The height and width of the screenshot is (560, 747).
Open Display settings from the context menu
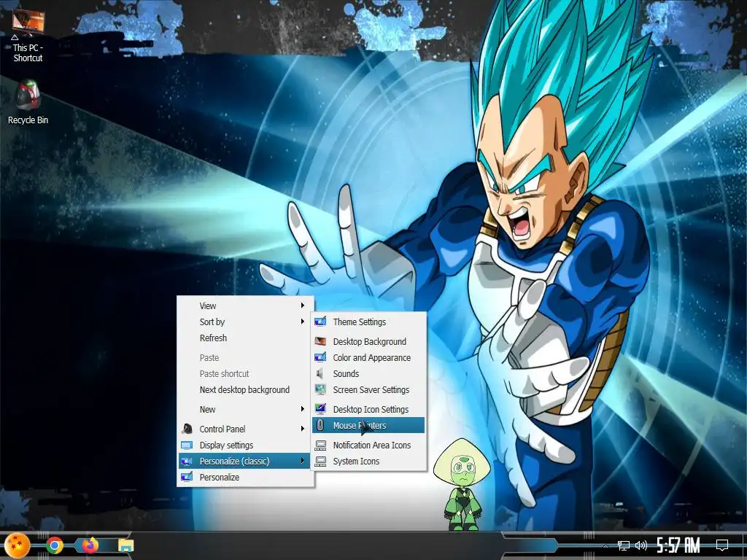[245, 446]
